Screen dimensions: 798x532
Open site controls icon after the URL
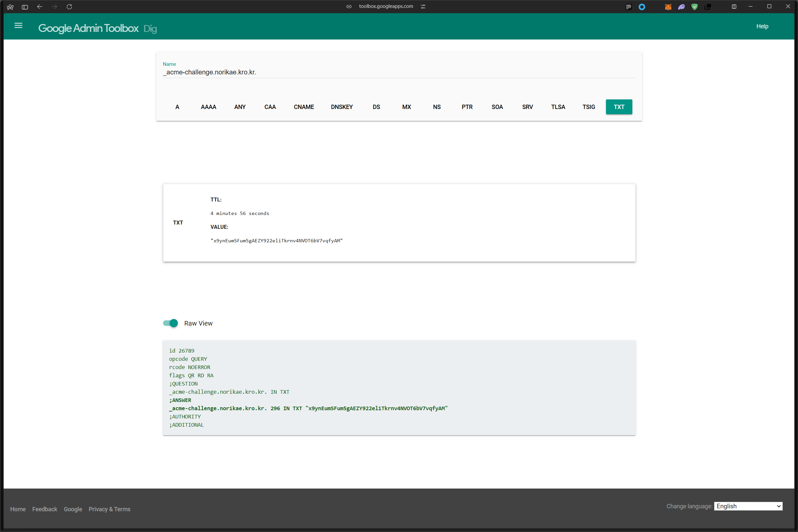[x=423, y=7]
